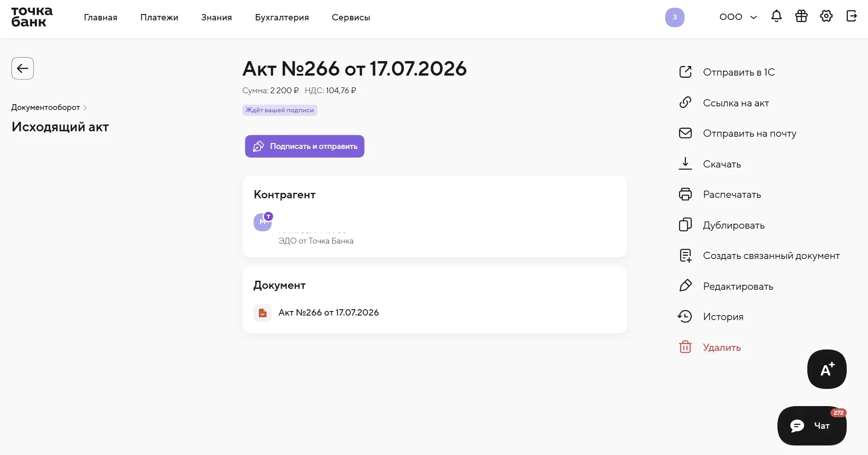Open the AI assistant A+ button
Screen dimensions: 868x455
click(826, 369)
